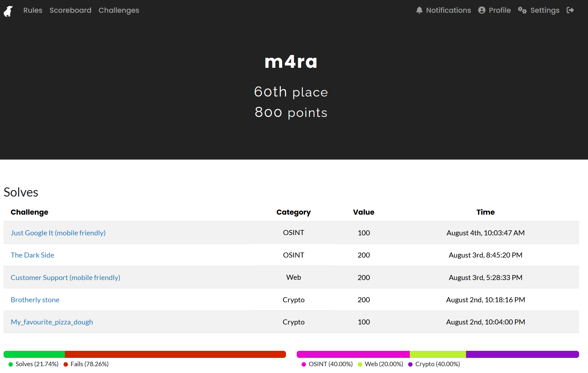The width and height of the screenshot is (588, 373).
Task: Open My_favourite_pizza_dough challenge link
Action: [52, 322]
